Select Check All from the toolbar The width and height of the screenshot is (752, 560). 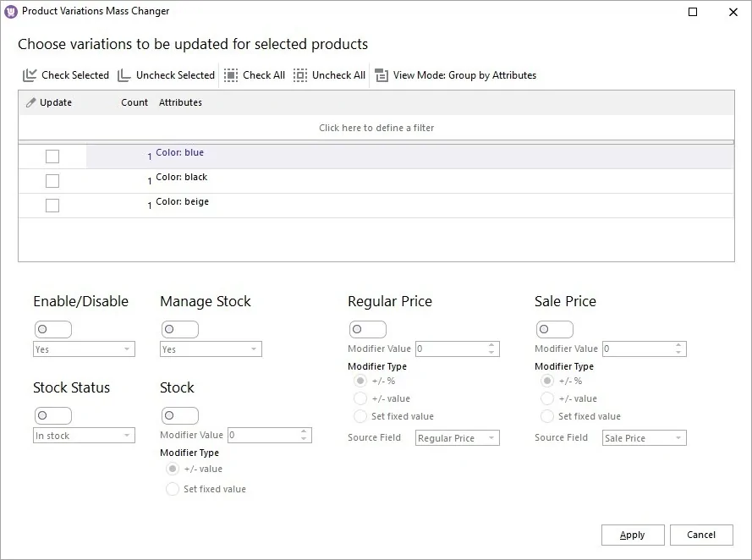(x=230, y=74)
